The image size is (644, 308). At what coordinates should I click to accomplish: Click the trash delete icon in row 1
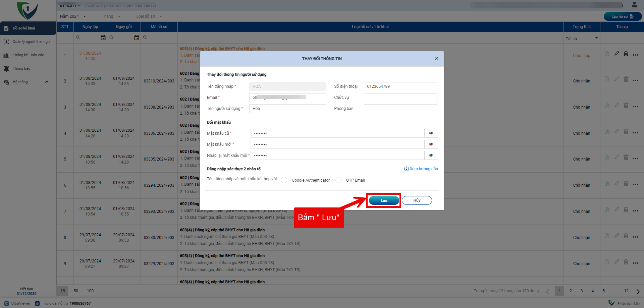pos(626,54)
